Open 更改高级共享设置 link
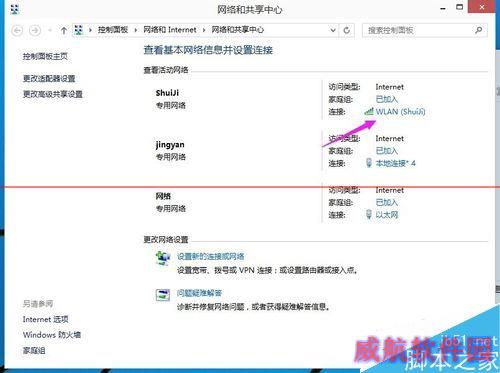The image size is (500, 373). click(x=53, y=94)
